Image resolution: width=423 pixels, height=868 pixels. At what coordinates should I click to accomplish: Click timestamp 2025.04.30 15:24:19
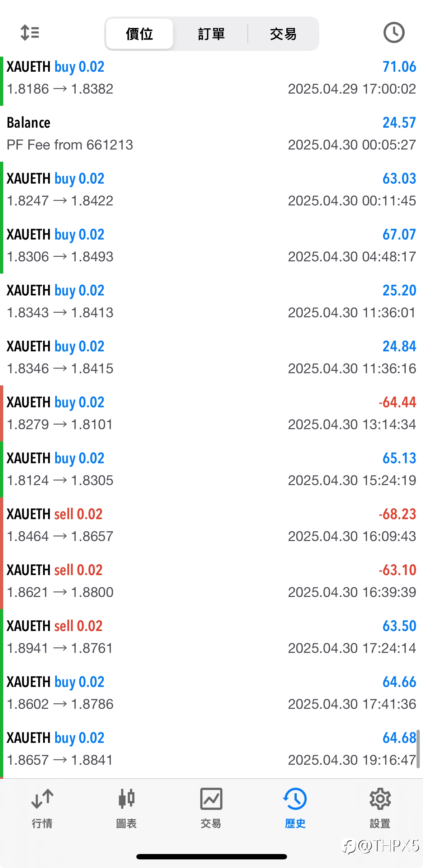[x=352, y=480]
